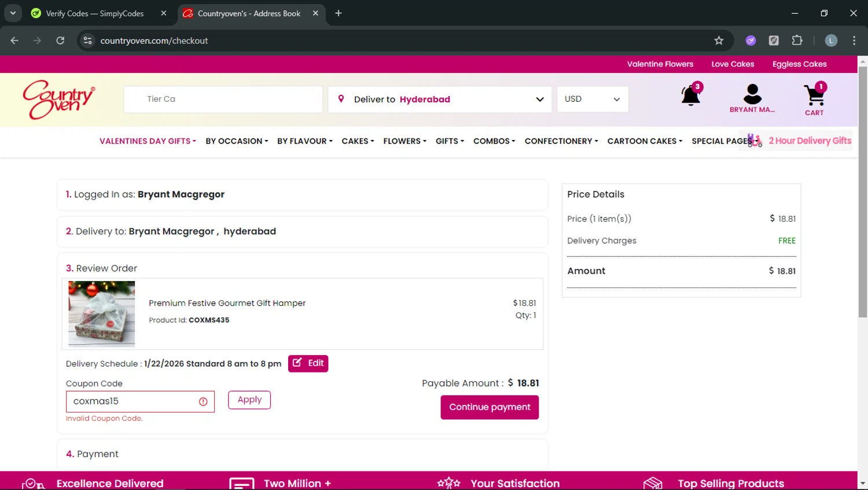868x490 pixels.
Task: Click the page vertical scrollbar
Action: pos(863,192)
